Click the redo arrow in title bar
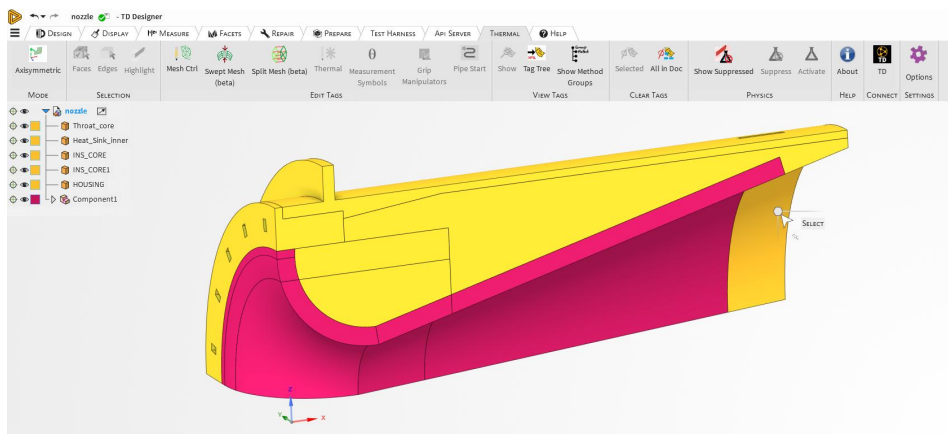 54,16
